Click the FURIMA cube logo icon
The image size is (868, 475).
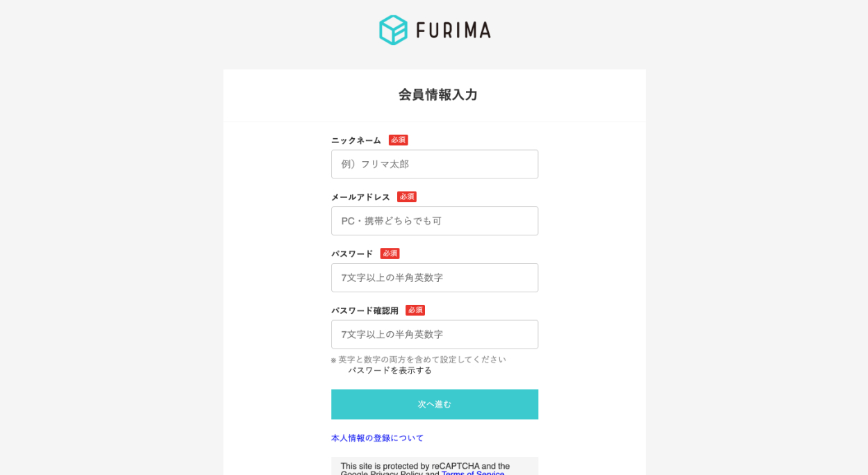[393, 30]
